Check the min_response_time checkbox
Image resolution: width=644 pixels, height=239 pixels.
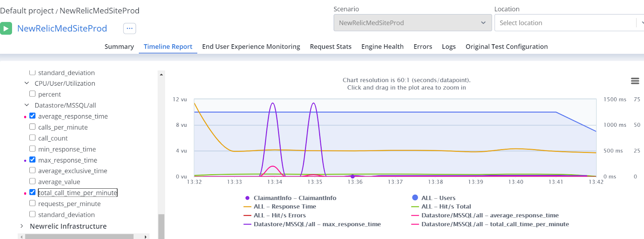[32, 148]
